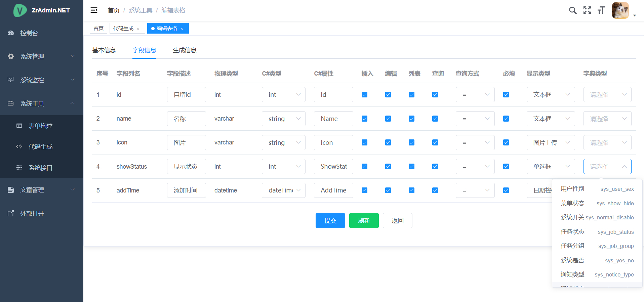Close the 代码生成 tab
Screen dimensions: 644x302
pos(138,29)
